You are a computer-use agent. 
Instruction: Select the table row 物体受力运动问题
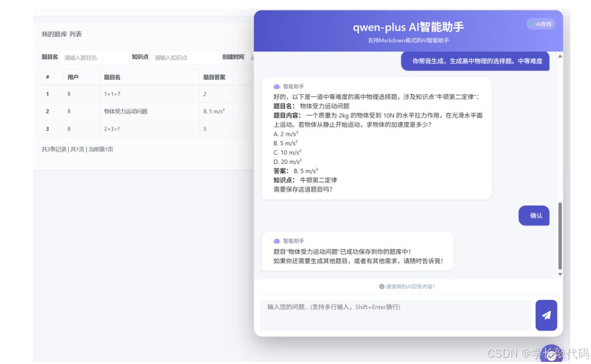(x=127, y=111)
